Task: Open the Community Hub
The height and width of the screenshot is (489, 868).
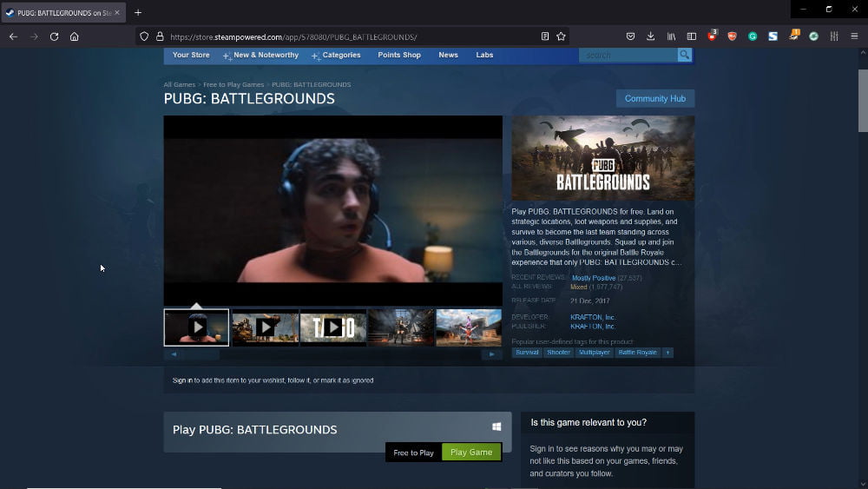Action: click(x=654, y=98)
